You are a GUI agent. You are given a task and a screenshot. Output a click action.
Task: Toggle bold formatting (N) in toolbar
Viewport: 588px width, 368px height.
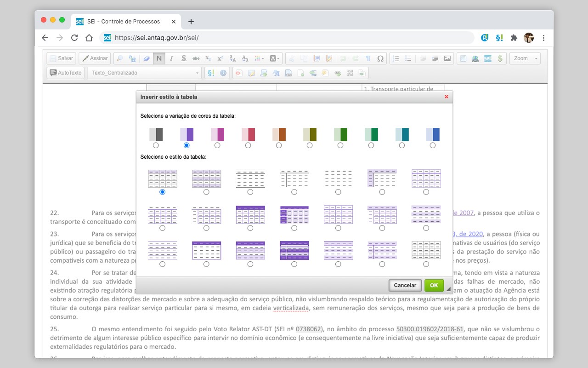pos(159,58)
